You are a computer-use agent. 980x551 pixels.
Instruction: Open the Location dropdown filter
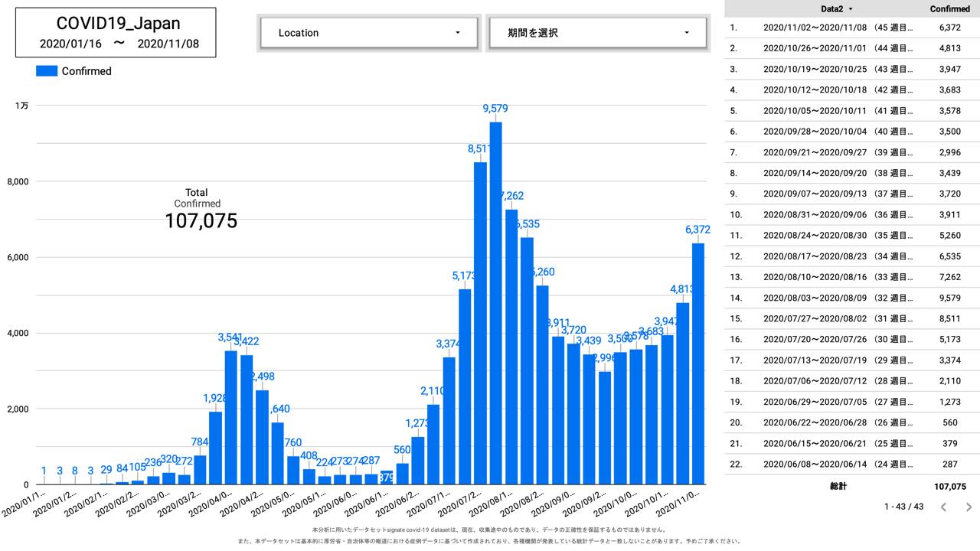[x=369, y=33]
